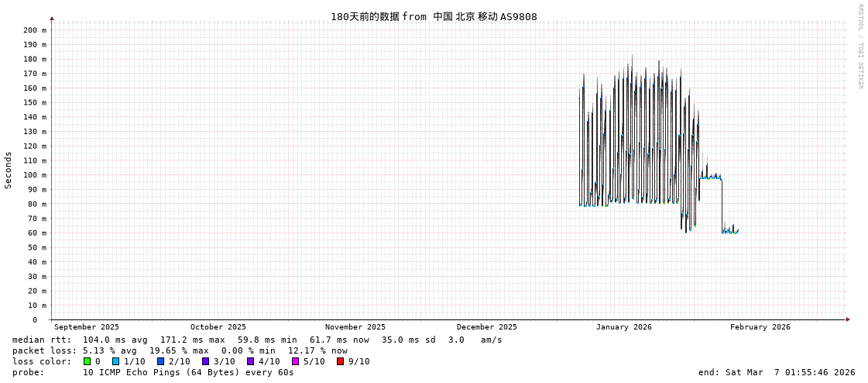This screenshot has height=383, width=868.
Task: Click the December 2025 axis label
Action: click(x=486, y=327)
